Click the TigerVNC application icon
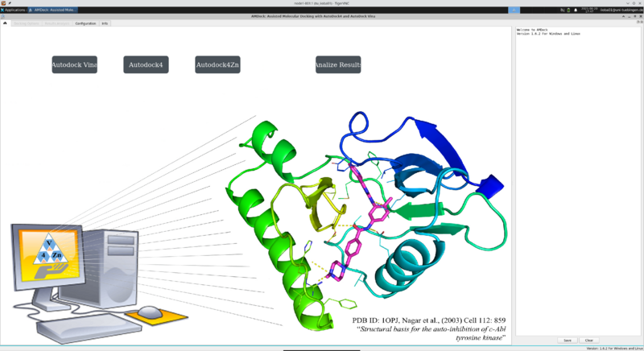The height and width of the screenshot is (351, 644). point(3,3)
